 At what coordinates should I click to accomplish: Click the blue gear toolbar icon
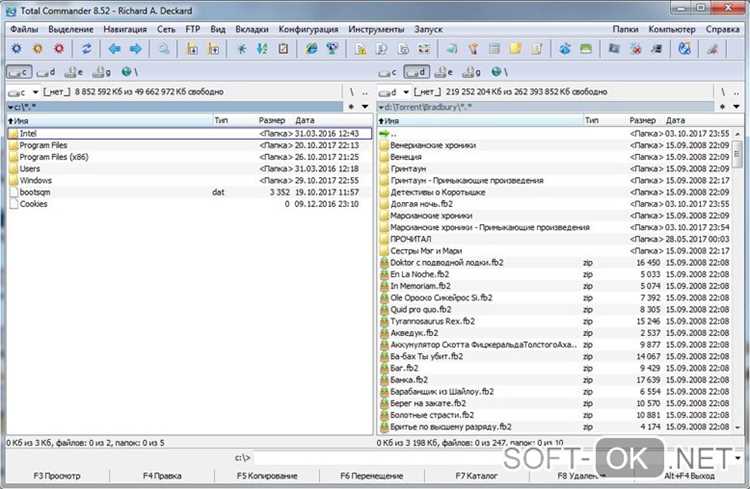click(x=17, y=48)
